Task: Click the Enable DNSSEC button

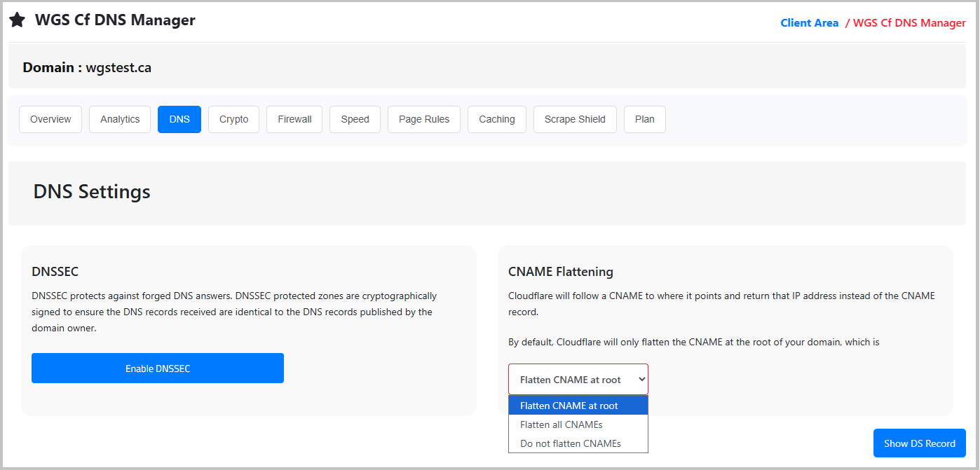Action: point(158,368)
